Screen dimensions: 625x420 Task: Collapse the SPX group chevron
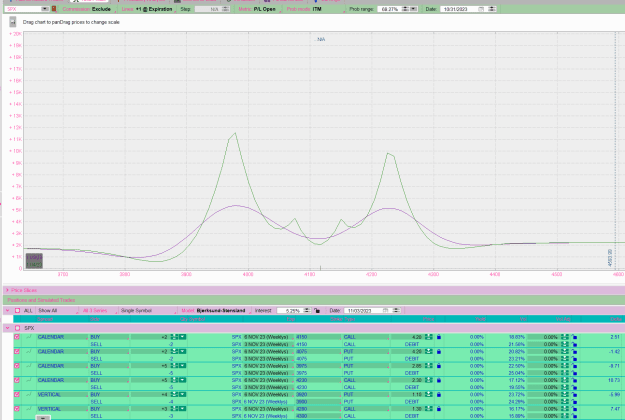pyautogui.click(x=7, y=328)
